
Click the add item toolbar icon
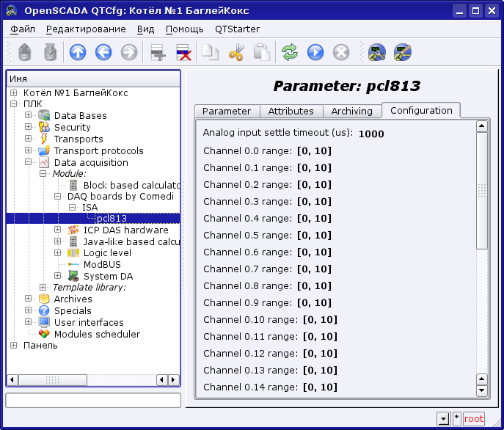click(x=156, y=52)
